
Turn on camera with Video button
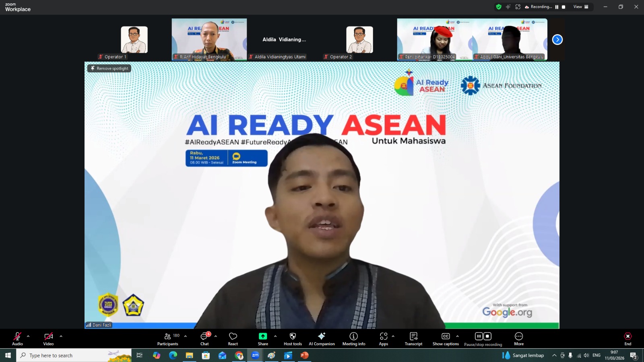[48, 339]
